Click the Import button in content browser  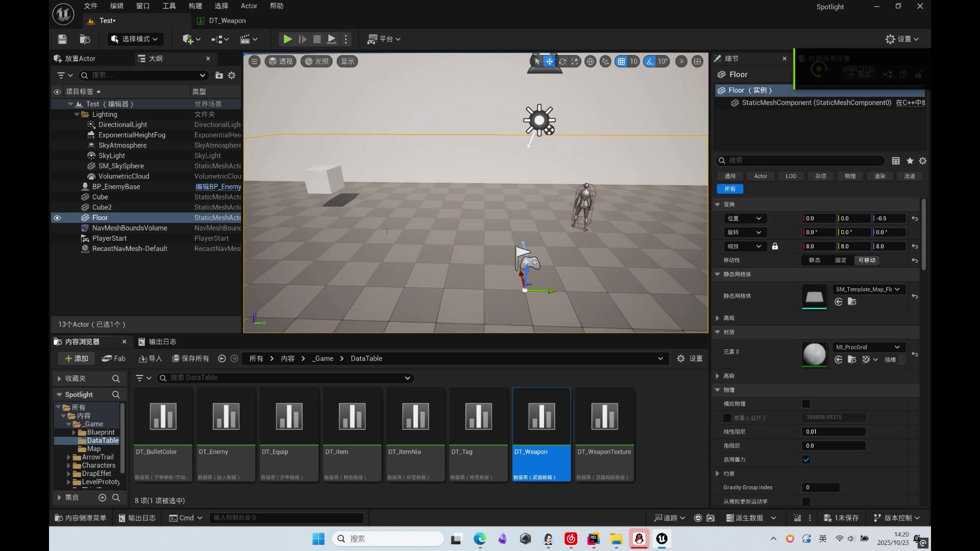click(150, 359)
